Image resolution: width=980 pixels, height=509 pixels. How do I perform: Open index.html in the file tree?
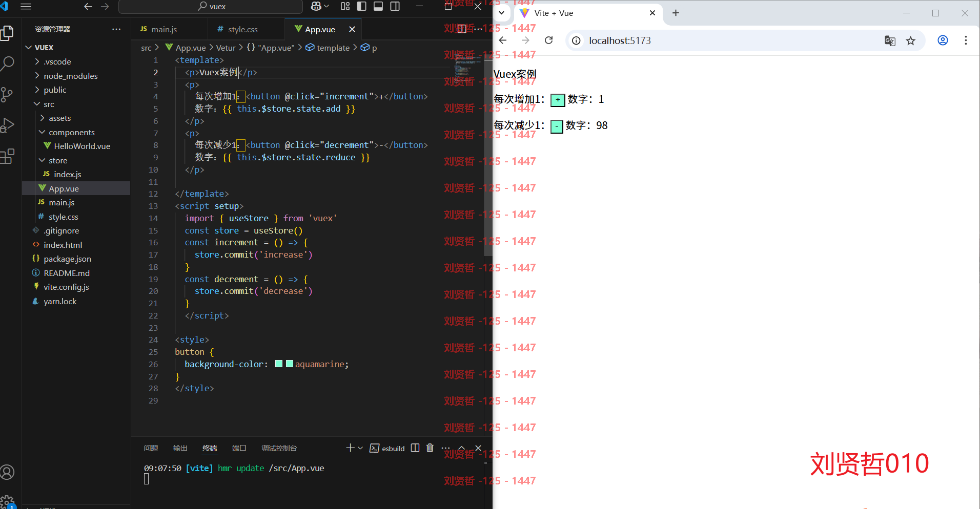(76, 245)
